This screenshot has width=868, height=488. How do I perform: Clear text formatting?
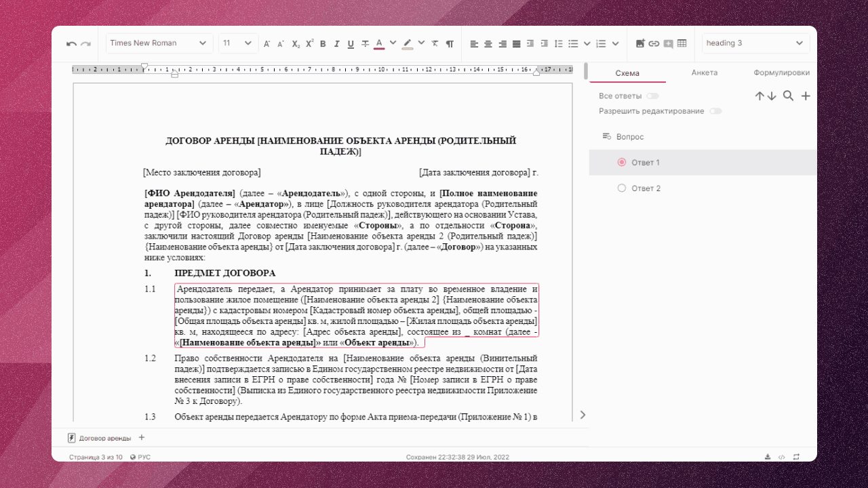435,43
